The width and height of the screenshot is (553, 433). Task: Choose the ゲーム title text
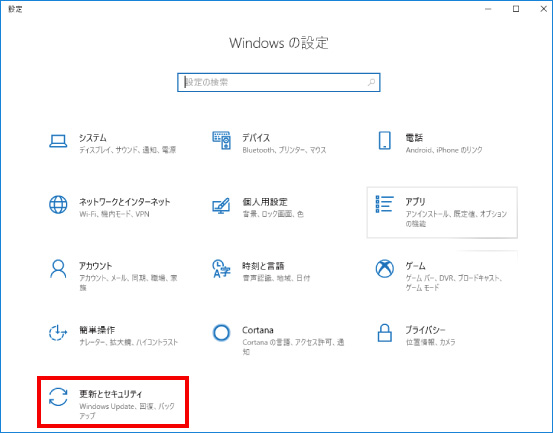pyautogui.click(x=415, y=266)
